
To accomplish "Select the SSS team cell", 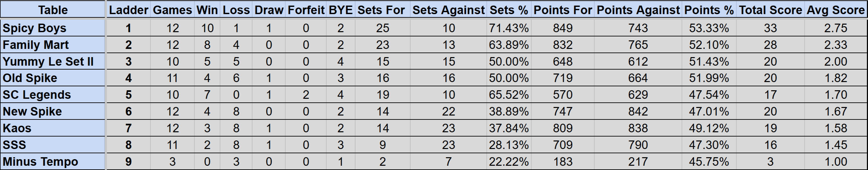I will [14, 145].
